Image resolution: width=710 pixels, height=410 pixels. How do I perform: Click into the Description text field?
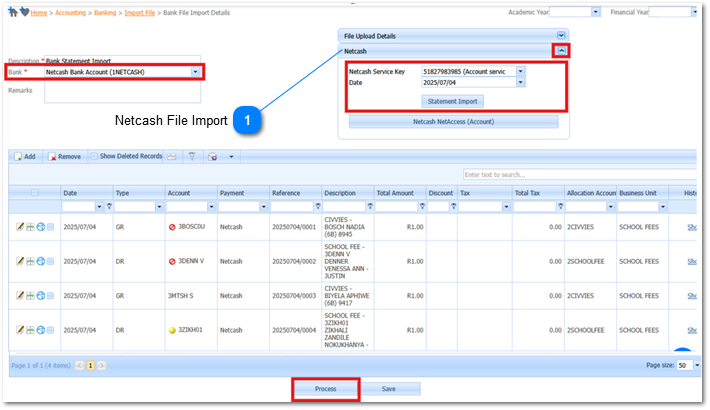122,60
